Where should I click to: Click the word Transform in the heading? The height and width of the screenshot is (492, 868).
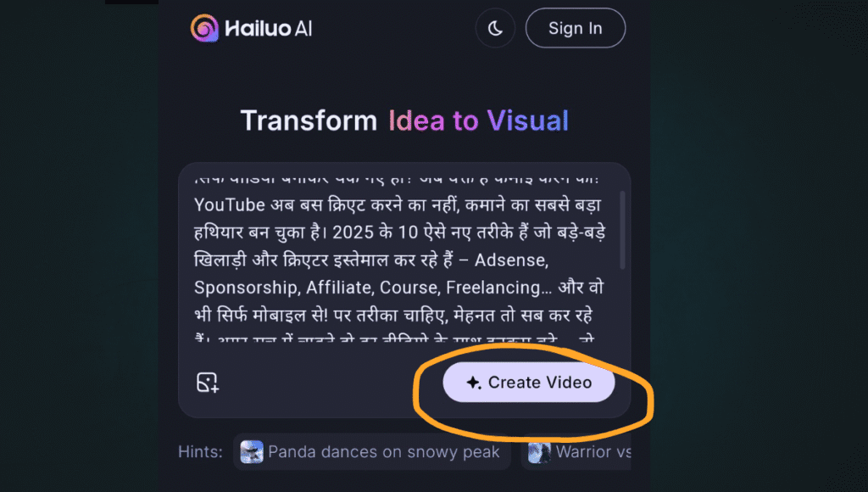pyautogui.click(x=309, y=120)
